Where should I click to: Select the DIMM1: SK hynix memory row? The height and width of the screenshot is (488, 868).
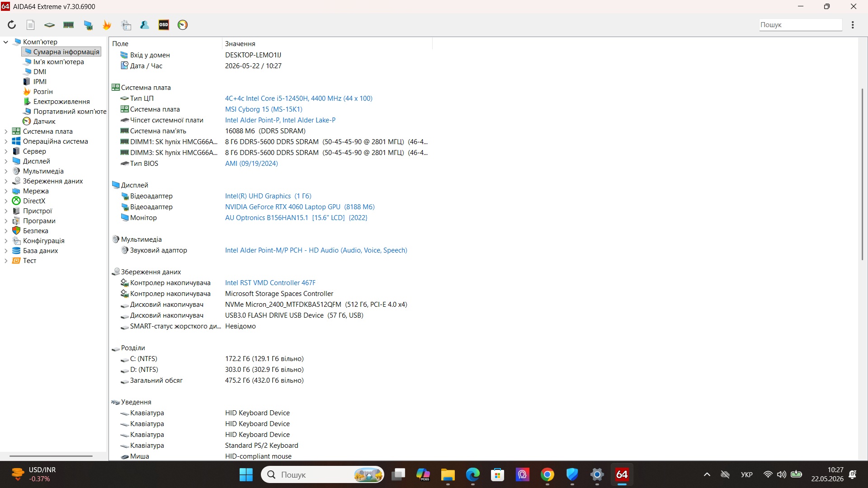[270, 142]
